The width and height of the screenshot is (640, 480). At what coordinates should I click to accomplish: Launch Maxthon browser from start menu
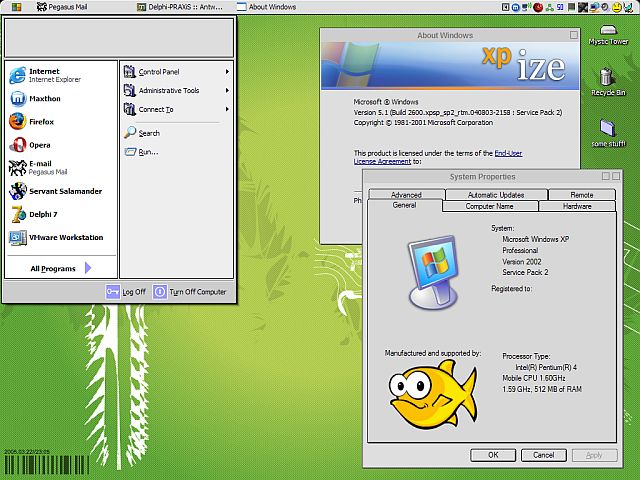pyautogui.click(x=61, y=98)
